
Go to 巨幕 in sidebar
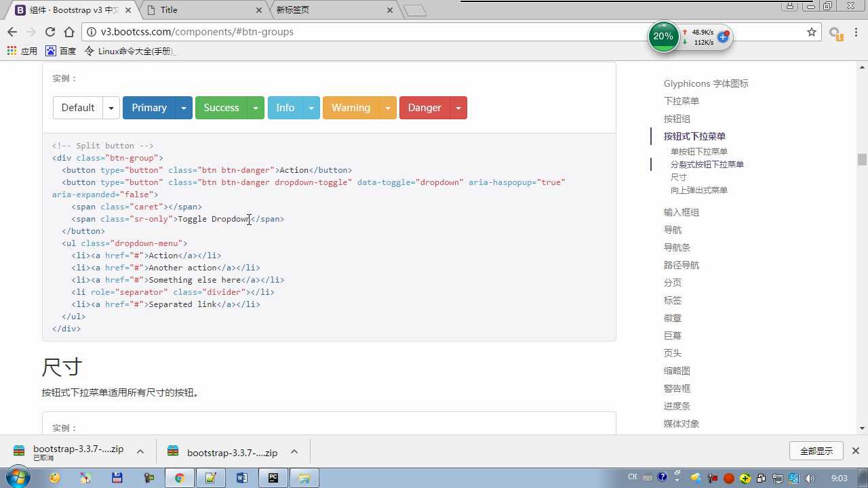point(673,335)
